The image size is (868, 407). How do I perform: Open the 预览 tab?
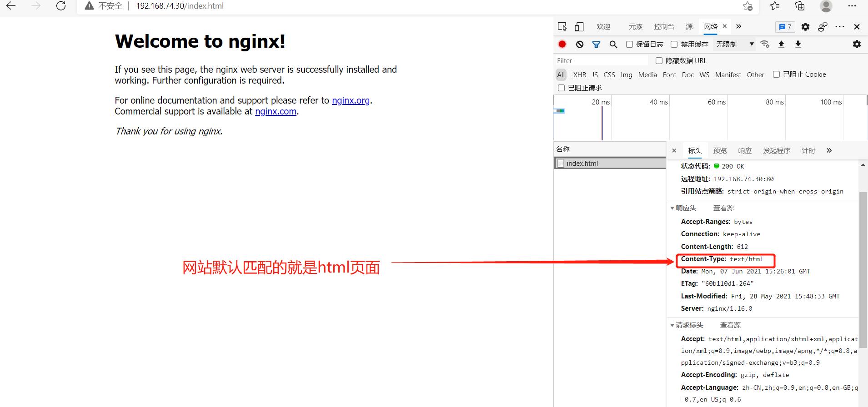click(x=720, y=150)
